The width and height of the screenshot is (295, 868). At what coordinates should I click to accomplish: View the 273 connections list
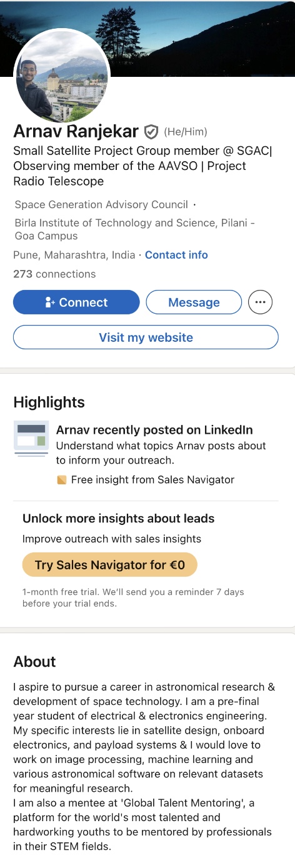pos(54,274)
